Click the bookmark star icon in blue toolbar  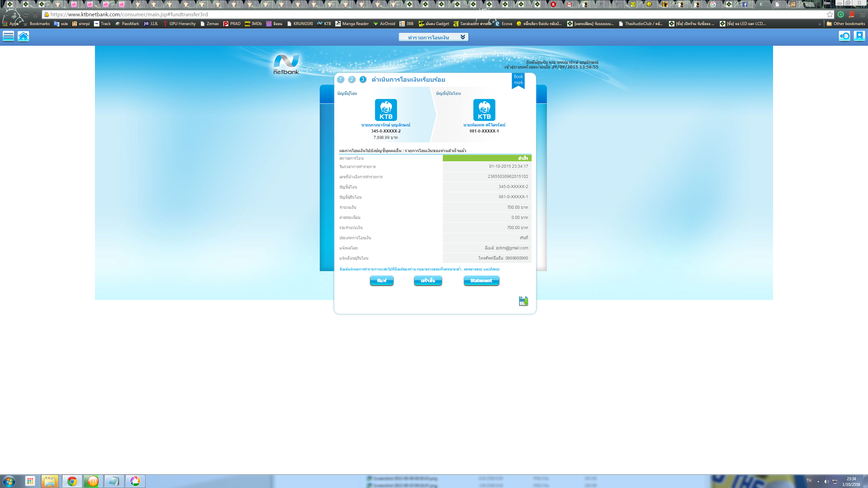point(859,36)
